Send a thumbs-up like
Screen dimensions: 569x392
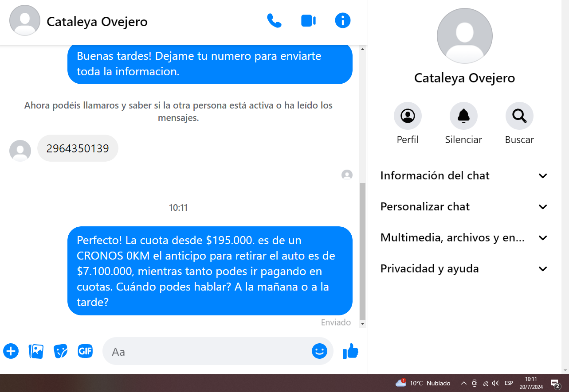[350, 351]
